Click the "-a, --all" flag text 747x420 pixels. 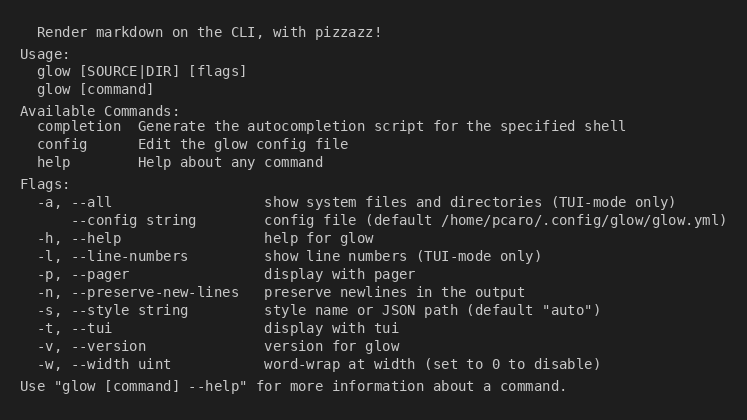pyautogui.click(x=74, y=202)
